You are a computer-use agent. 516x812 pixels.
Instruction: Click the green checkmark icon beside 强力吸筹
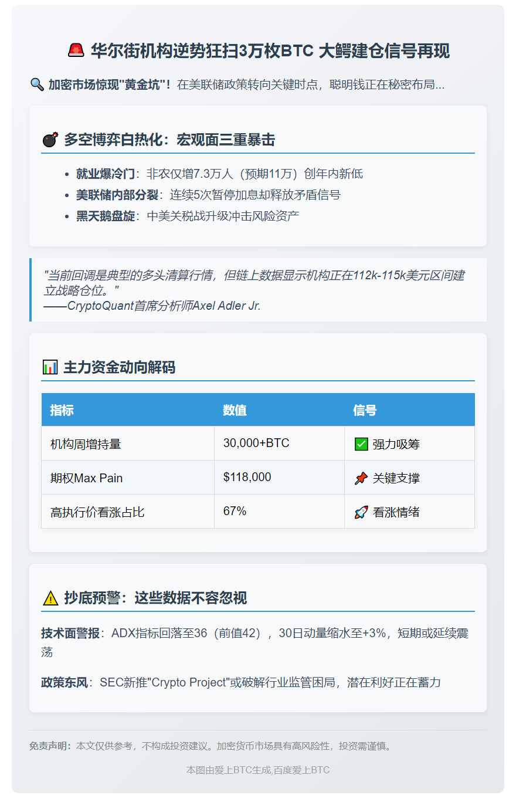pyautogui.click(x=361, y=444)
